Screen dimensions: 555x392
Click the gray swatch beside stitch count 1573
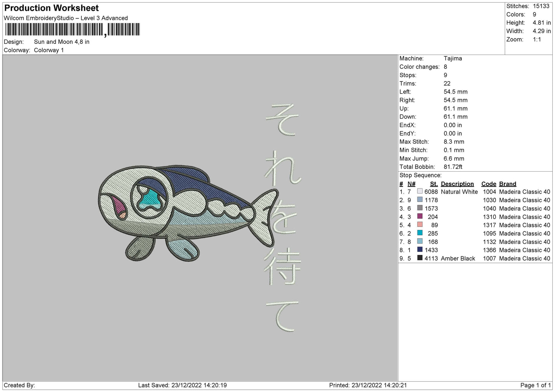[420, 208]
